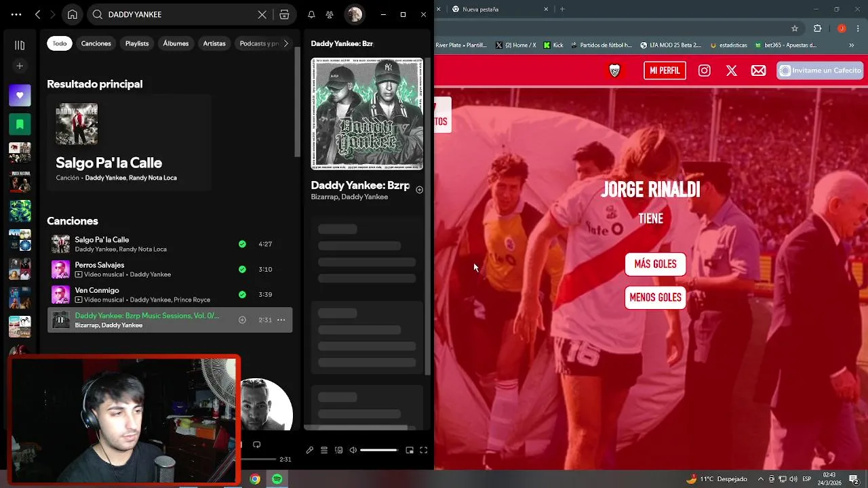Viewport: 868px width, 488px height.
Task: Open Salgo Pa' la Calle main result
Action: [129, 143]
